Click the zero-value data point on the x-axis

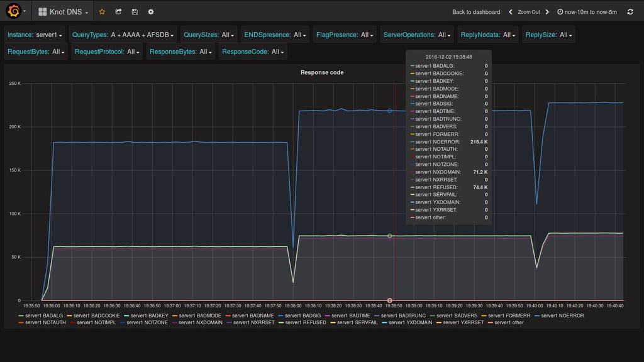(390, 300)
